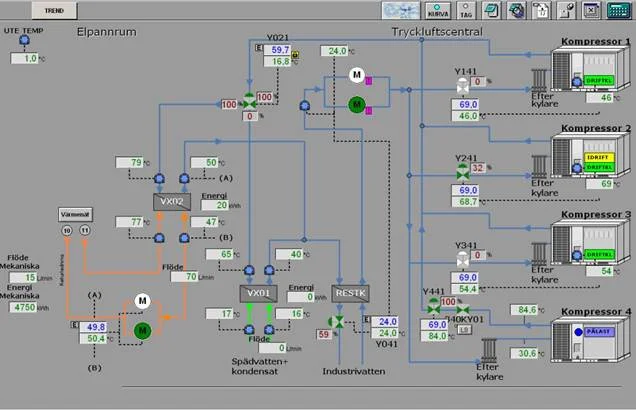The height and width of the screenshot is (410, 636).
Task: Click the Flöde 70 L/min value
Action: (x=184, y=277)
